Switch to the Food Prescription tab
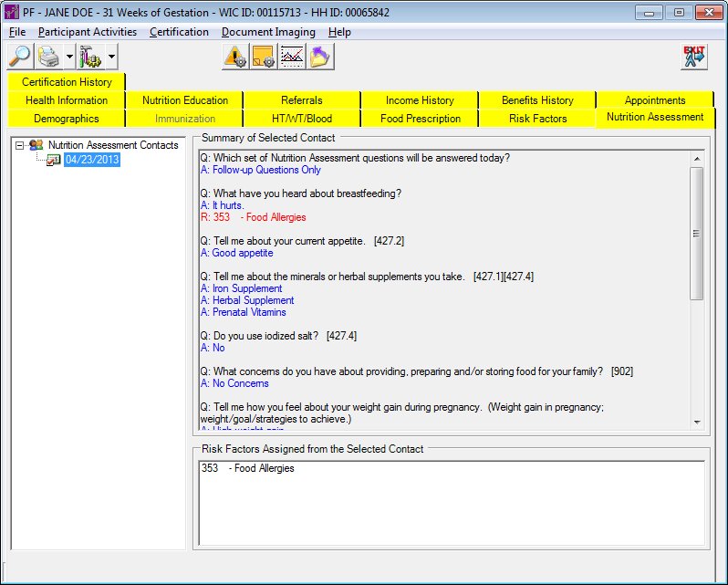This screenshot has height=585, width=728. click(420, 119)
